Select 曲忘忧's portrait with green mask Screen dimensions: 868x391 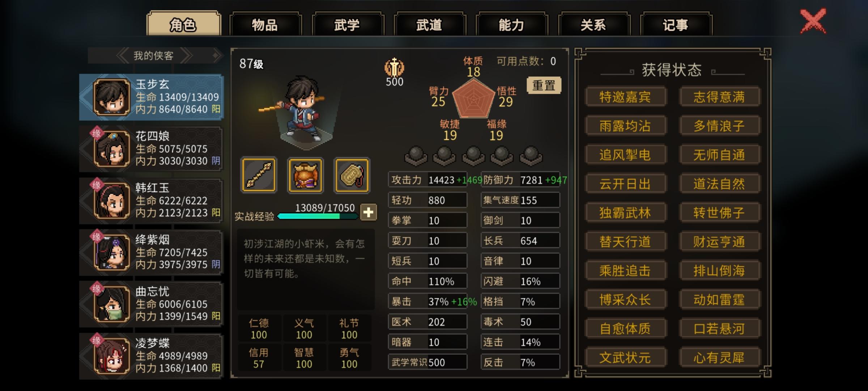coord(112,304)
